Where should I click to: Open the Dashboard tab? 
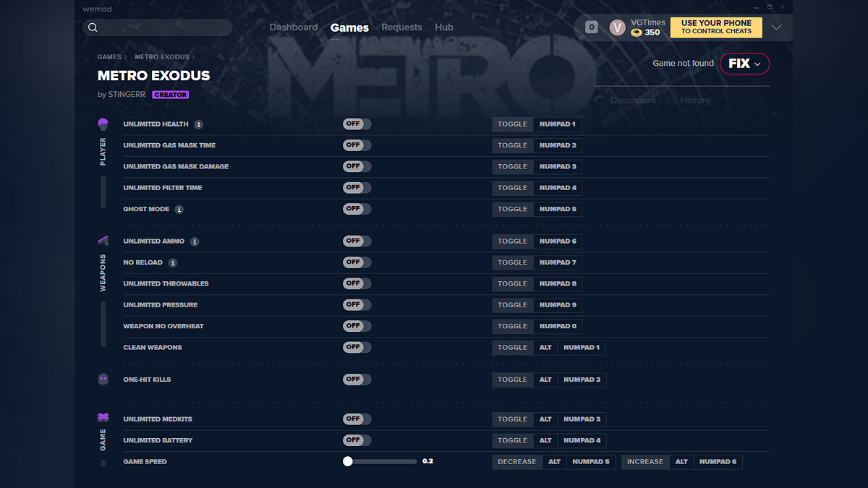294,27
